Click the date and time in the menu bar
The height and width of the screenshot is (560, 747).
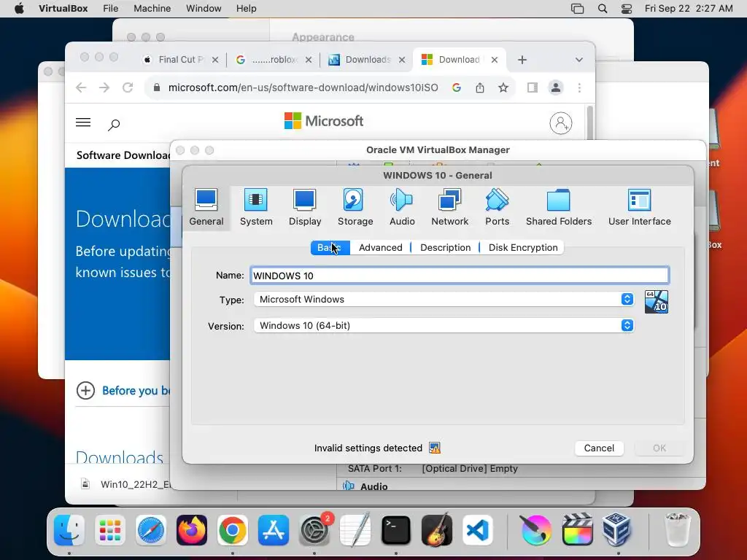point(689,9)
